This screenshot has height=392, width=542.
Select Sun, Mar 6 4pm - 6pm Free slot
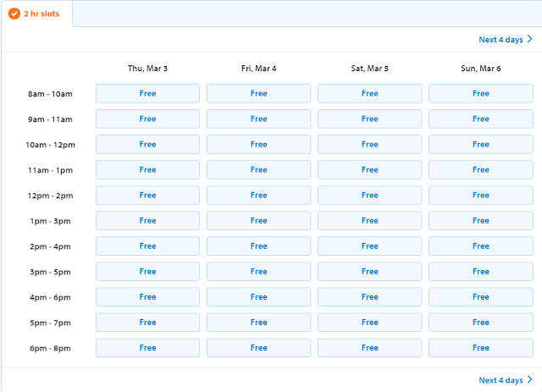481,297
